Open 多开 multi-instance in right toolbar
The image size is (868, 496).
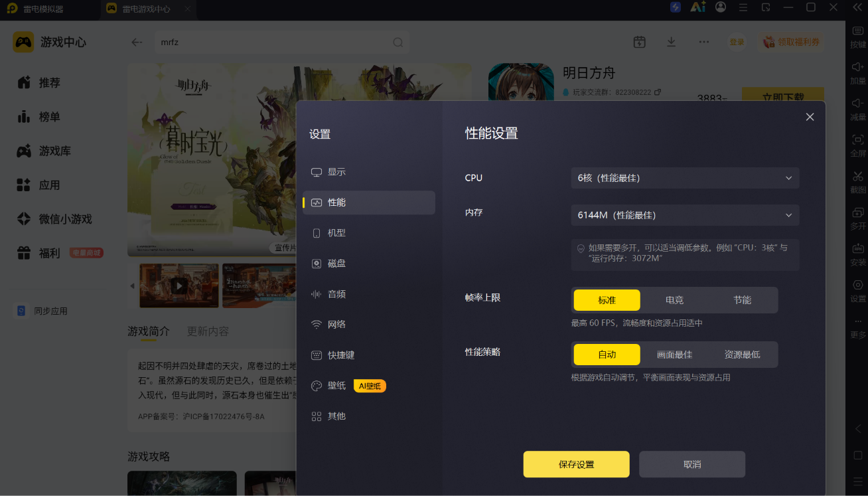pos(858,219)
